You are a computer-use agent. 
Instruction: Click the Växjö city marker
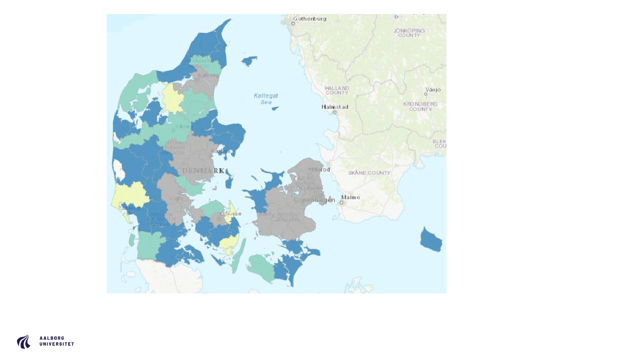(426, 94)
